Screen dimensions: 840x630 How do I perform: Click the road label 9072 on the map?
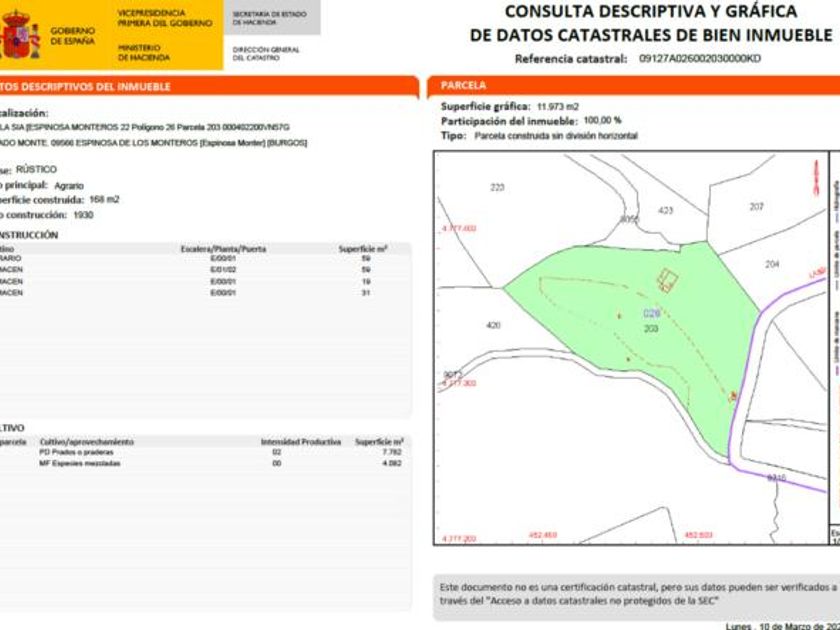tap(453, 374)
